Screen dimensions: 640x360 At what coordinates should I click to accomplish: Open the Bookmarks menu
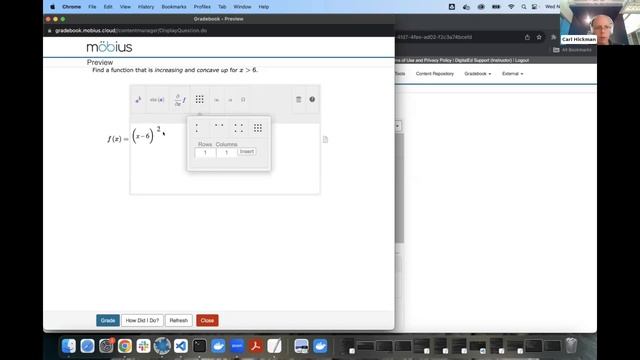coord(174,7)
